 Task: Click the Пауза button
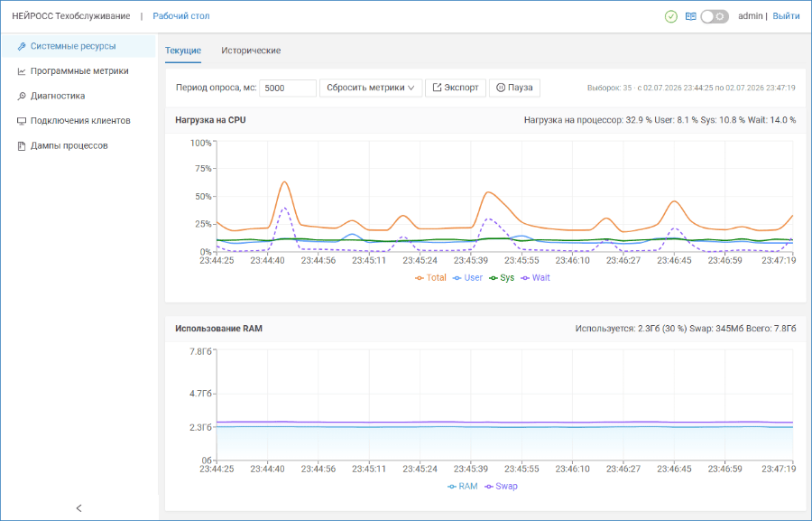coord(515,88)
